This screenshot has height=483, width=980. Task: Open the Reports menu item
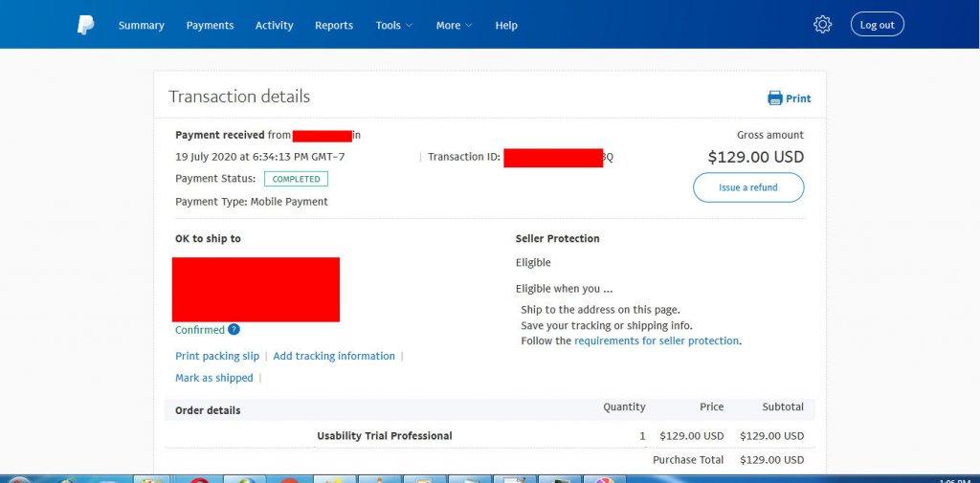334,26
